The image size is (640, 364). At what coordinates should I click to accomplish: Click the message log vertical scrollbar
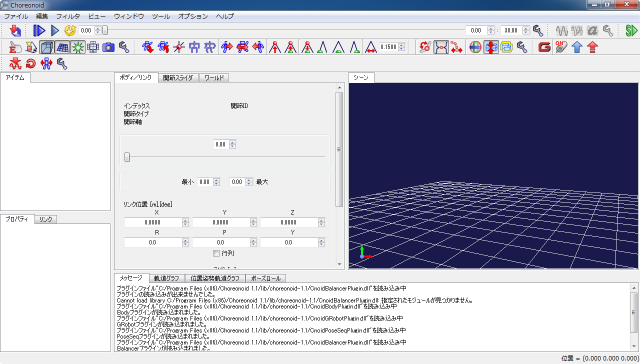click(634, 317)
